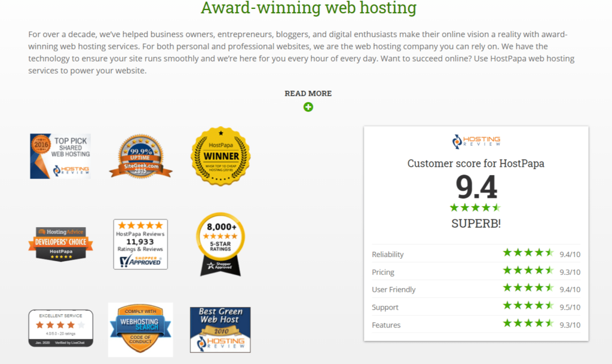Click the Hosting Review logo in score card
Screen dimensions: 612x364
[x=476, y=141]
